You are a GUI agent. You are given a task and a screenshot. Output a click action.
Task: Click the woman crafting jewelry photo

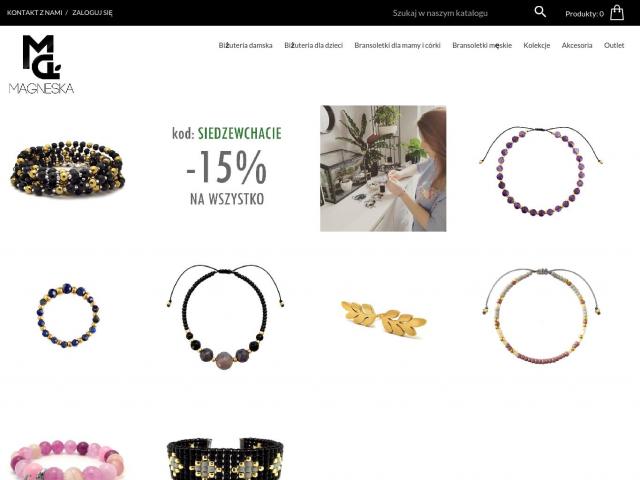383,169
